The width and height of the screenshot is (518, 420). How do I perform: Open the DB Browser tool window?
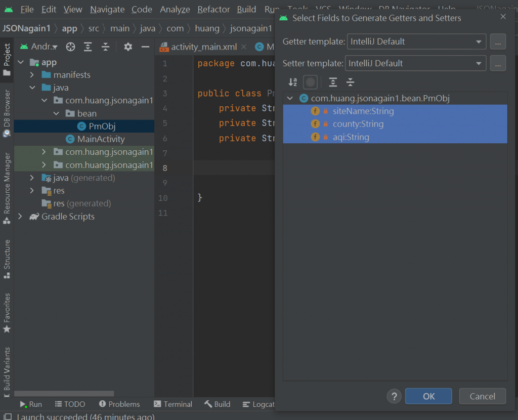click(7, 113)
